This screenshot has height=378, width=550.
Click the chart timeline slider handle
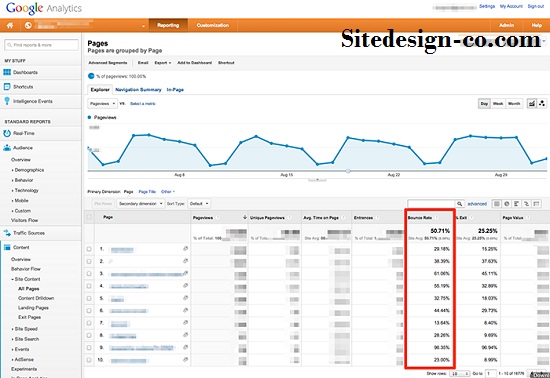pos(348,171)
